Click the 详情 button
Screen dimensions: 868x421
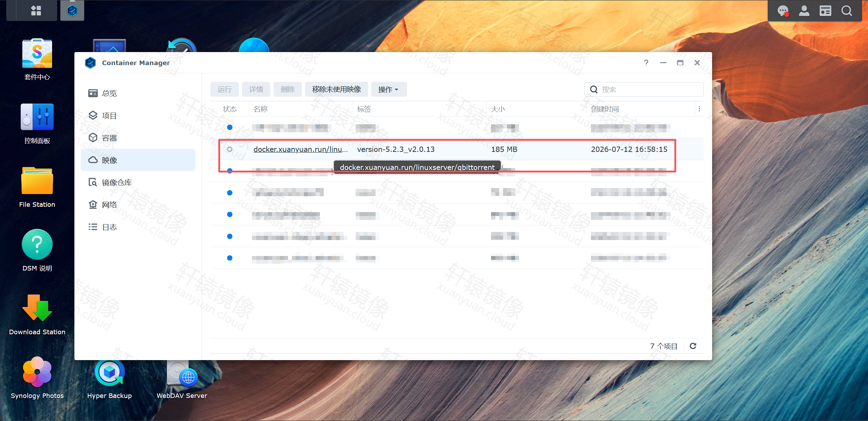coord(256,89)
